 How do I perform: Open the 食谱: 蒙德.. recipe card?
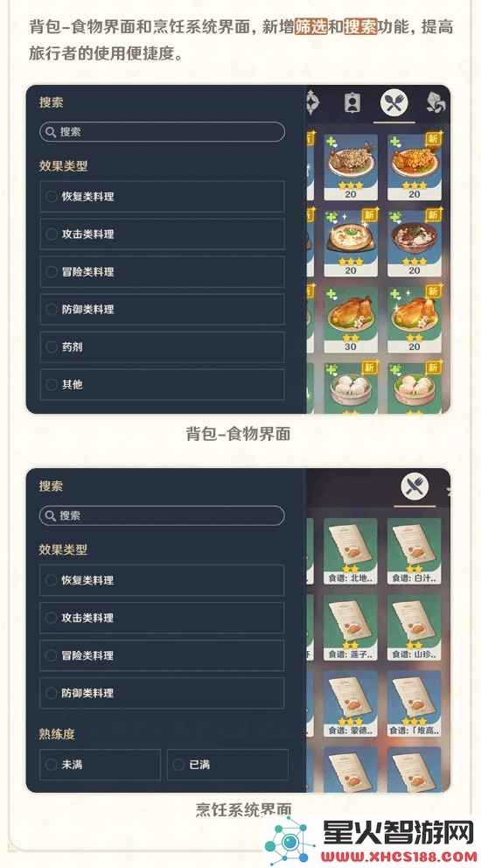point(351,703)
